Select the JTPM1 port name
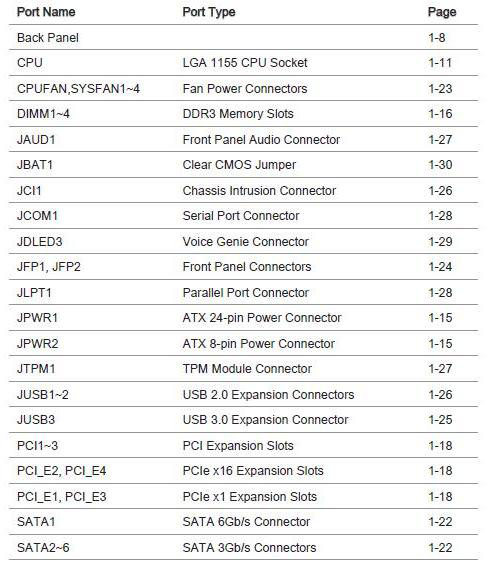Viewport: 496px width, 586px height. coord(36,369)
